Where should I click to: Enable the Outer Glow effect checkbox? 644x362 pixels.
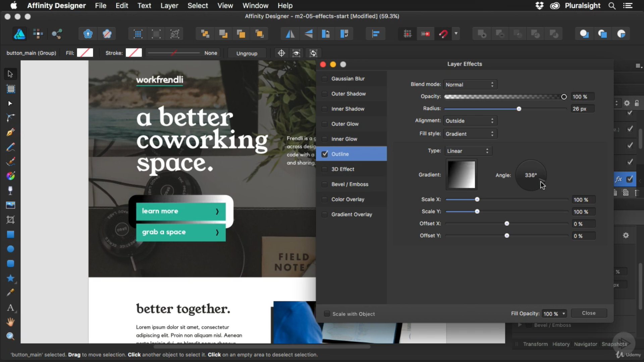coord(324,124)
